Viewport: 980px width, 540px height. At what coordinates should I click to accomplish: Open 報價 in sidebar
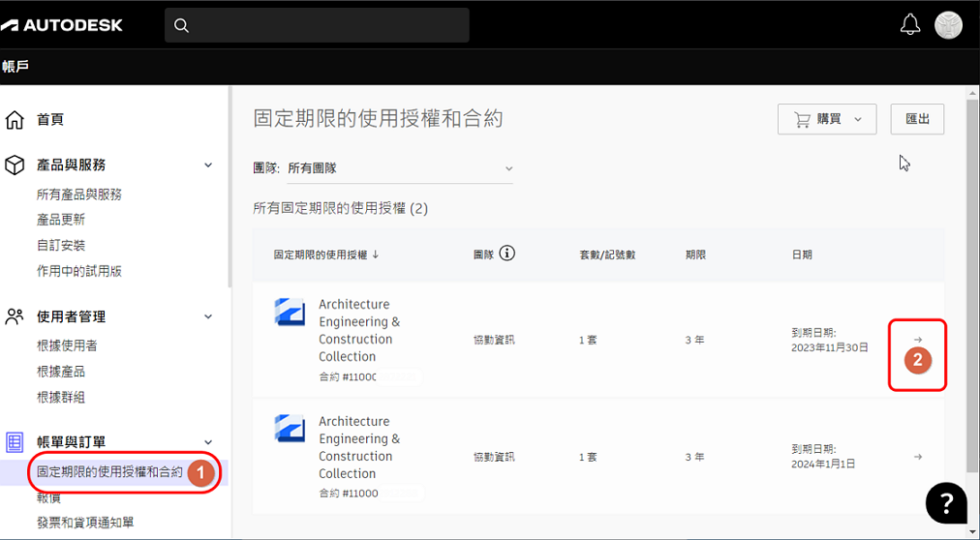tap(48, 498)
